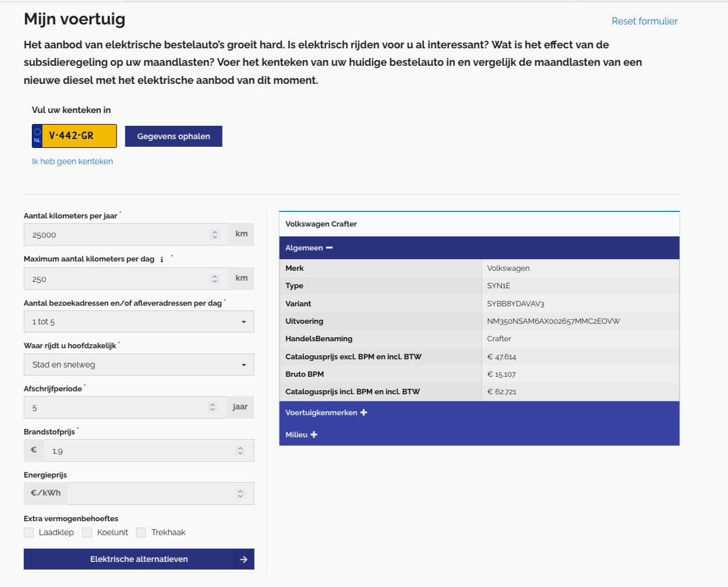Click the Extra vermogenbehoeftes label
The image size is (728, 587).
tap(71, 518)
